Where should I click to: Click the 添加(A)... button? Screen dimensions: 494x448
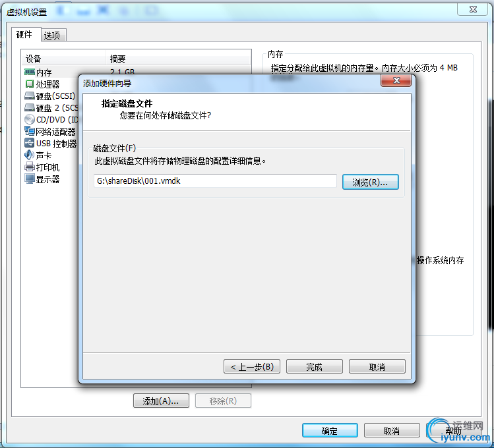(161, 401)
